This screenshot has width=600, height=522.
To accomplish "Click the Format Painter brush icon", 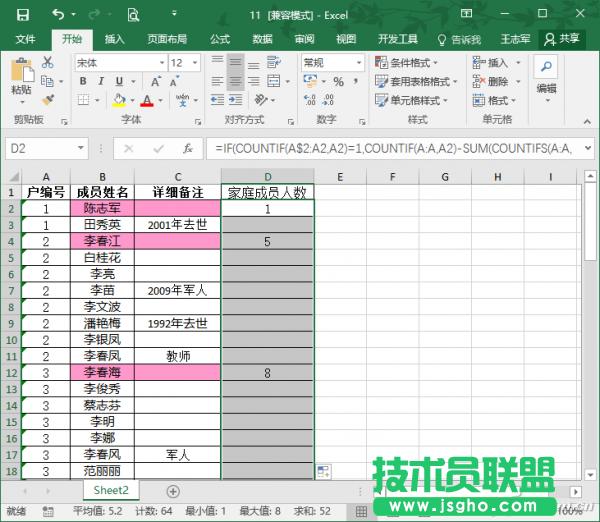I will pos(47,100).
